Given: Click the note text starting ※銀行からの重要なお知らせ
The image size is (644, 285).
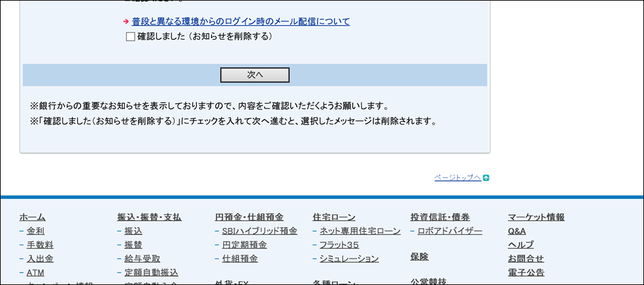Looking at the screenshot, I should 210,107.
